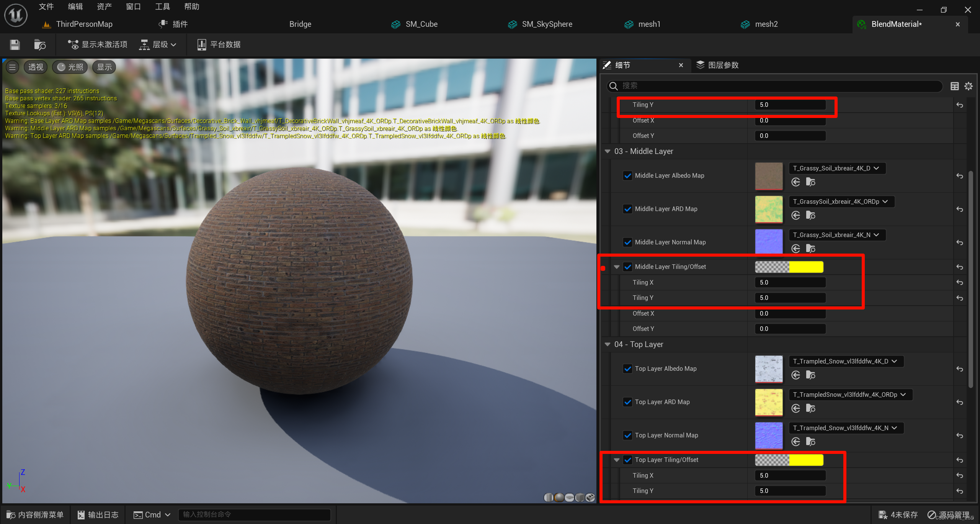Click the property matrix table icon

point(954,86)
